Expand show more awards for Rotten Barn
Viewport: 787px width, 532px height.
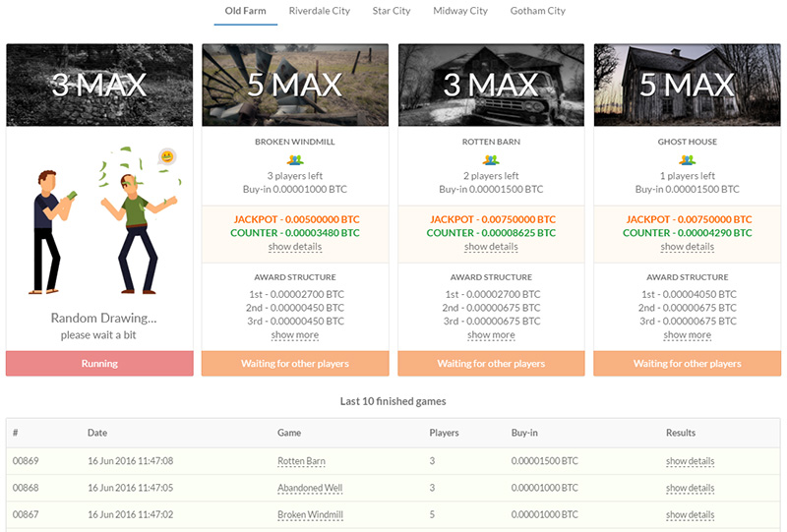(491, 334)
